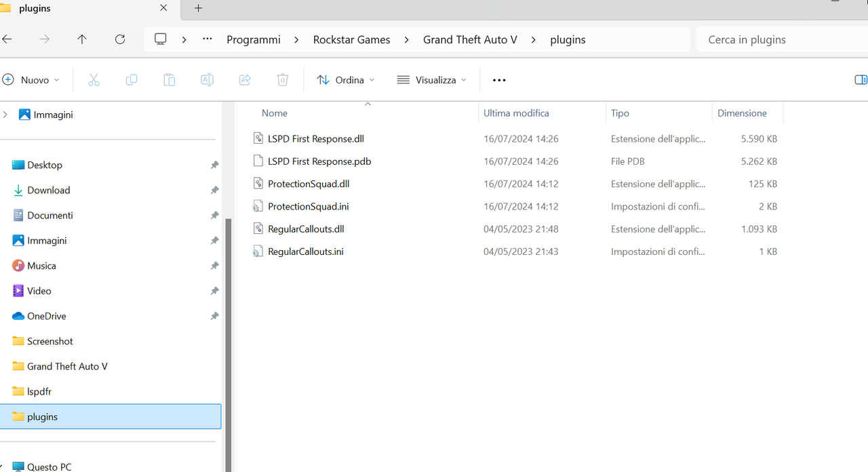This screenshot has width=868, height=472.
Task: Click the PC monitor icon in address bar
Action: pyautogui.click(x=161, y=39)
